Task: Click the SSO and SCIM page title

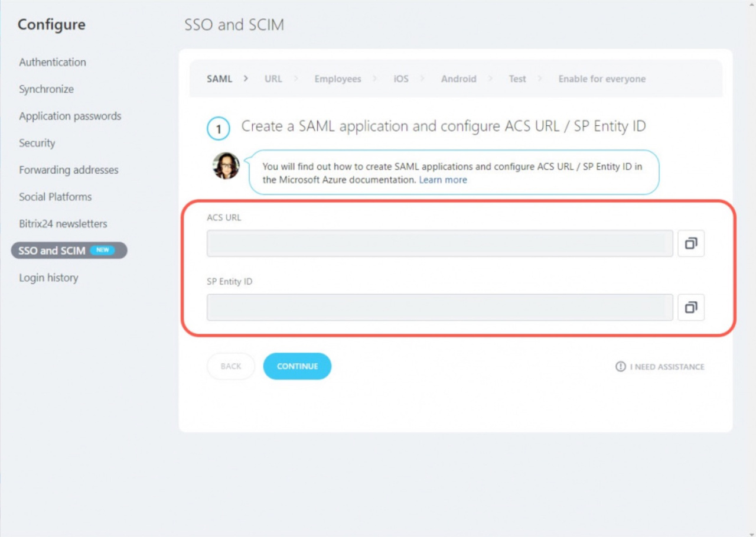Action: click(x=234, y=25)
